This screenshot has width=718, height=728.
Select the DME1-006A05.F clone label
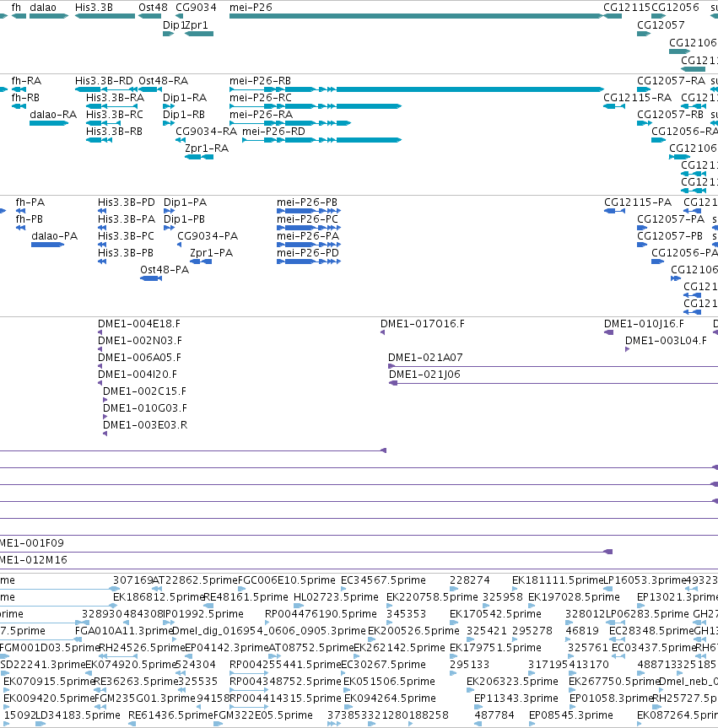(139, 358)
